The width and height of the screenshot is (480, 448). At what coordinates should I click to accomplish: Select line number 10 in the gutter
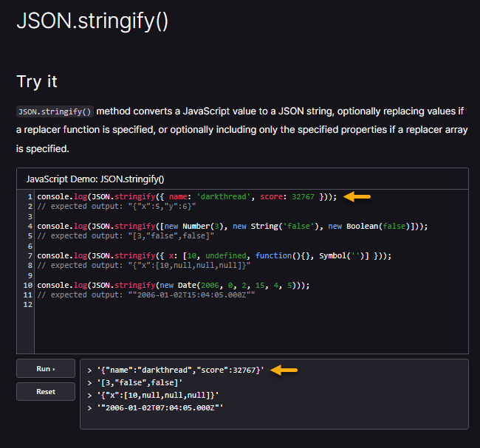click(27, 285)
